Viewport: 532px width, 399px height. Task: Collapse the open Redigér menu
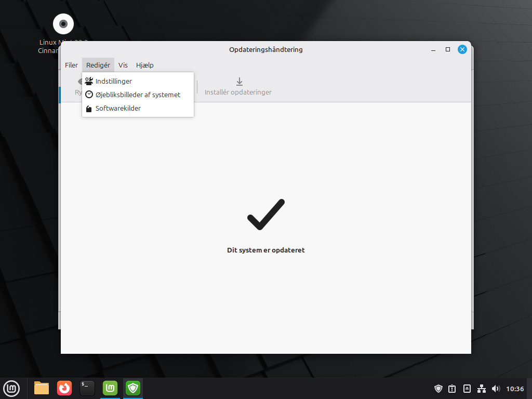[x=98, y=65]
